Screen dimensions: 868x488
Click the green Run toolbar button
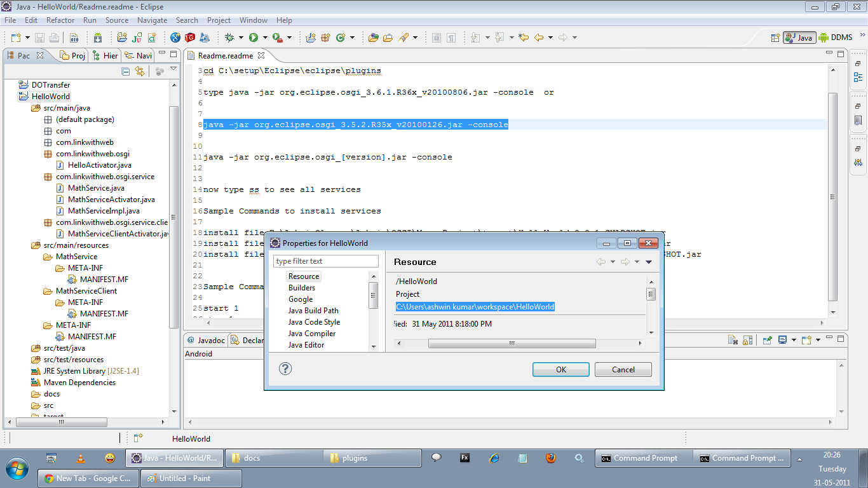(x=254, y=37)
